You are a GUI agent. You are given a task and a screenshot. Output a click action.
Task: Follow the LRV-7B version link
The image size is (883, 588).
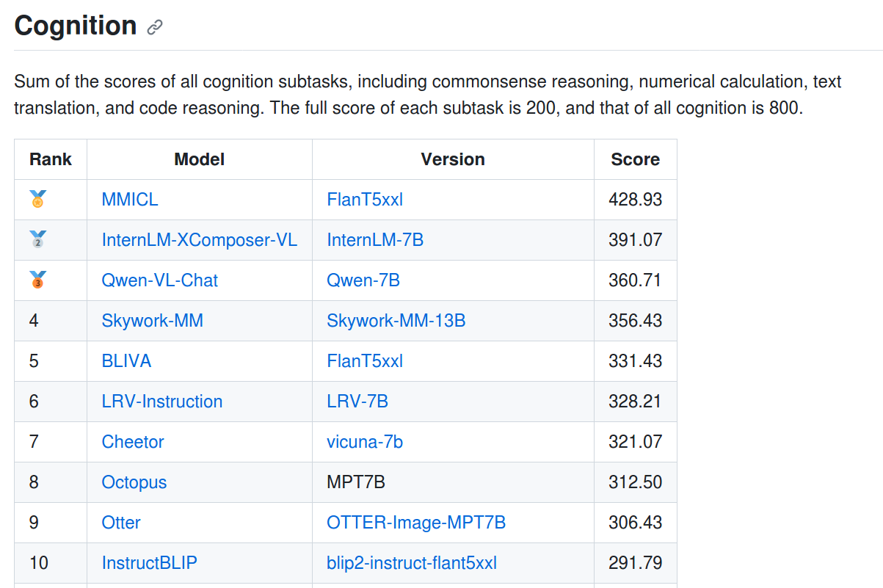pyautogui.click(x=357, y=402)
